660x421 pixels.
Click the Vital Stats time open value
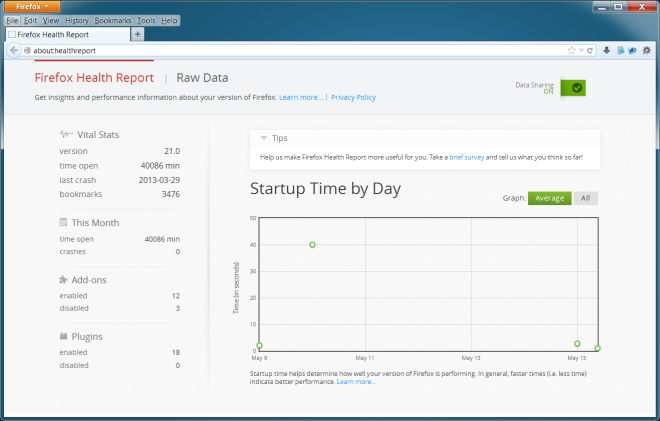tap(160, 165)
